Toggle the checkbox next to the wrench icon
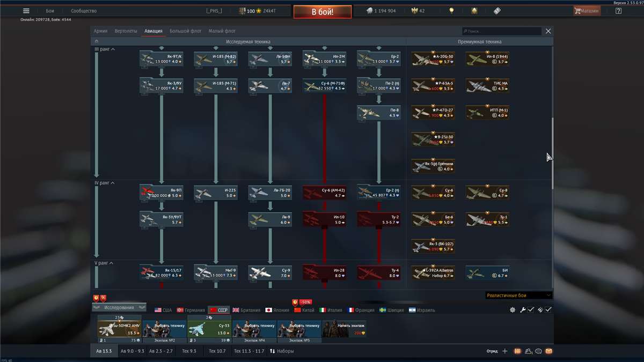 [x=530, y=310]
